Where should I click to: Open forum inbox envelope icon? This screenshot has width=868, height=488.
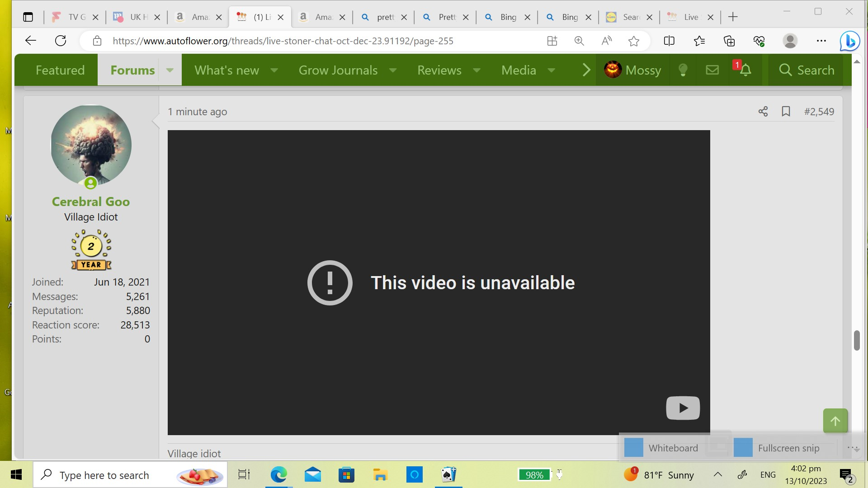(712, 70)
